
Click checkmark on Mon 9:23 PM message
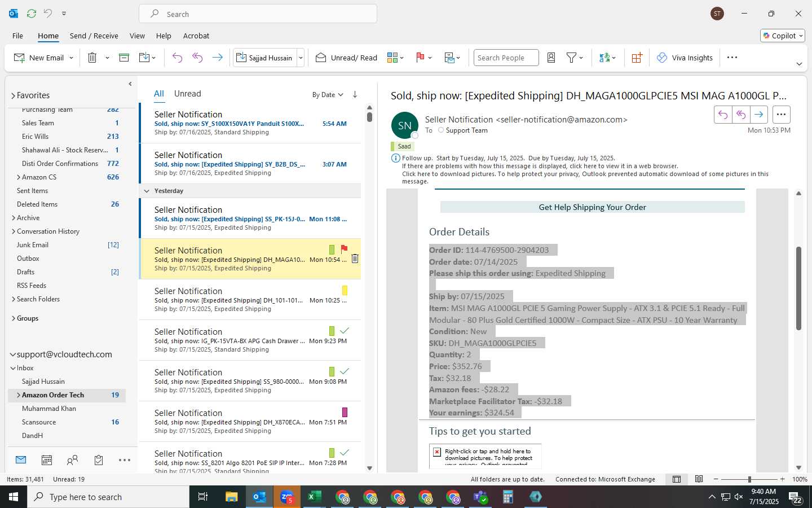pos(345,331)
